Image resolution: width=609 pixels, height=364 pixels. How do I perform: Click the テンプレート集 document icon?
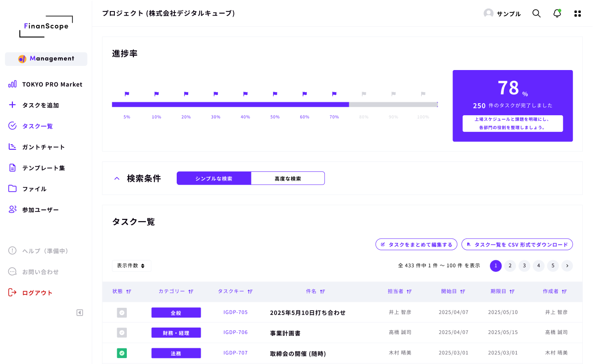tap(12, 168)
